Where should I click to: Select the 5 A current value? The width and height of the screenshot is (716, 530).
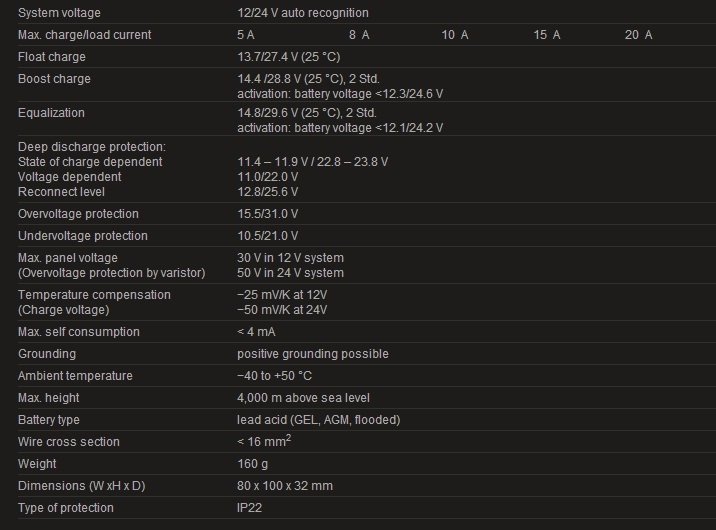pyautogui.click(x=246, y=35)
